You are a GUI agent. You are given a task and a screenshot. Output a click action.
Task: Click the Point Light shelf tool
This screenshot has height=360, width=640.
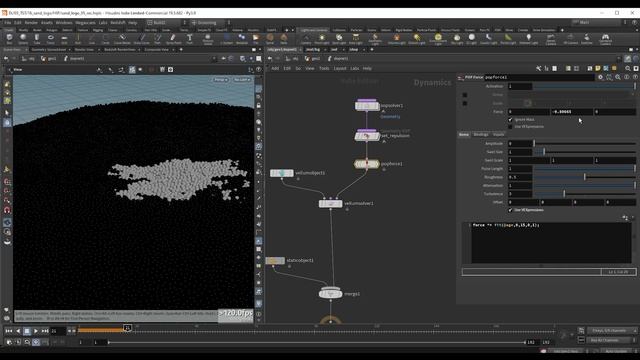pyautogui.click(x=322, y=38)
